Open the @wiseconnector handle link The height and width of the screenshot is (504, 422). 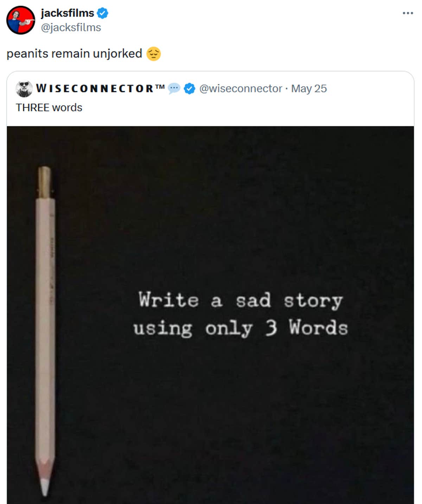click(x=241, y=89)
